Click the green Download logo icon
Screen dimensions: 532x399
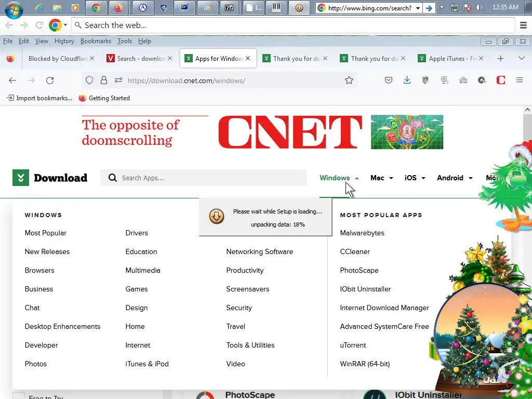click(x=21, y=178)
